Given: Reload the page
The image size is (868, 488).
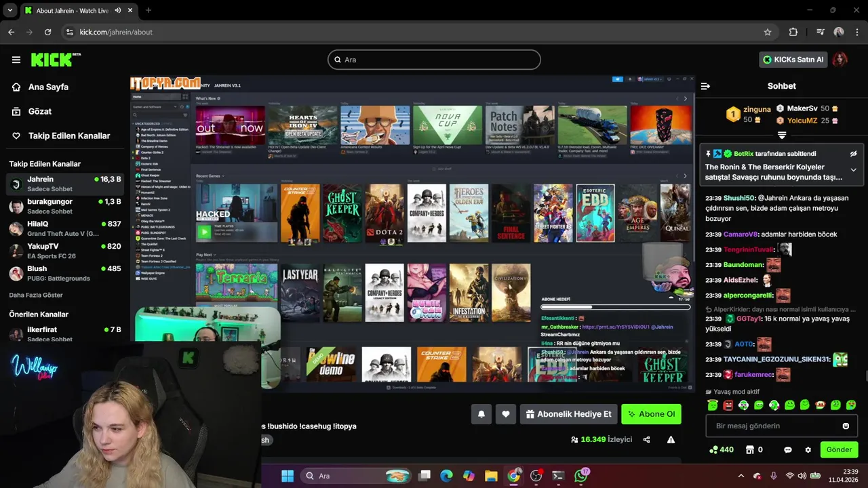Looking at the screenshot, I should coord(47,32).
